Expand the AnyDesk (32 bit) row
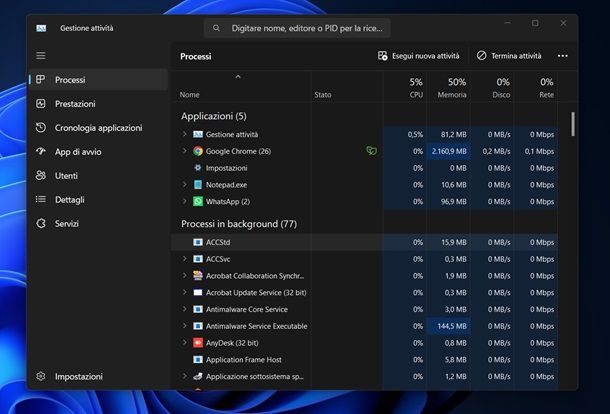610x414 pixels. click(184, 342)
